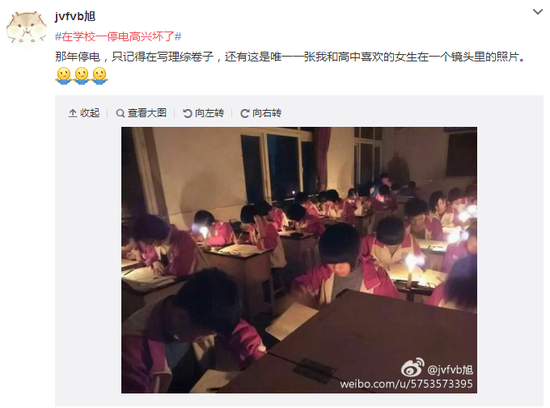This screenshot has height=408, width=550.
Task: Select the 向右转 text label
Action: pyautogui.click(x=267, y=113)
